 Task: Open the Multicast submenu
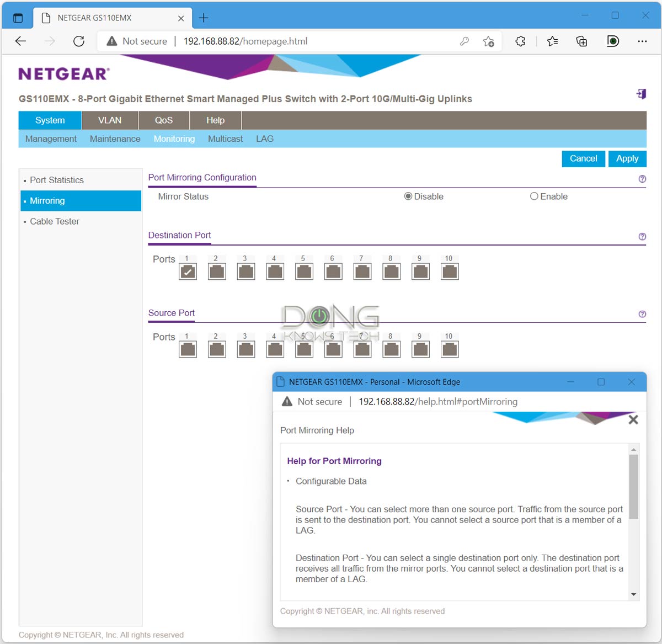pos(225,139)
